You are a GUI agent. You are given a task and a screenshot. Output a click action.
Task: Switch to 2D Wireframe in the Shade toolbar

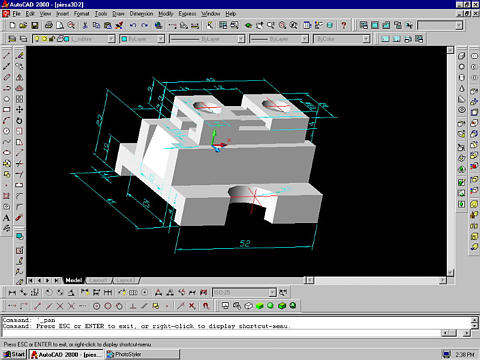click(226, 306)
